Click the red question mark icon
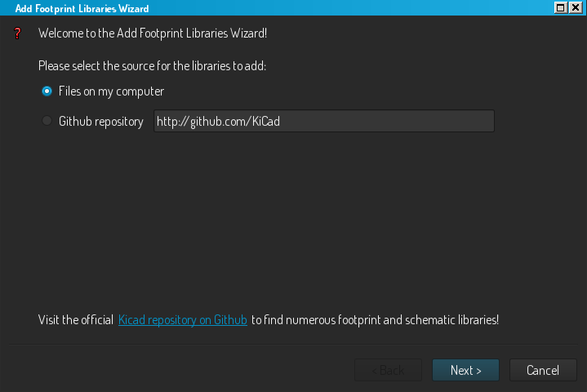587x392 pixels. point(16,34)
